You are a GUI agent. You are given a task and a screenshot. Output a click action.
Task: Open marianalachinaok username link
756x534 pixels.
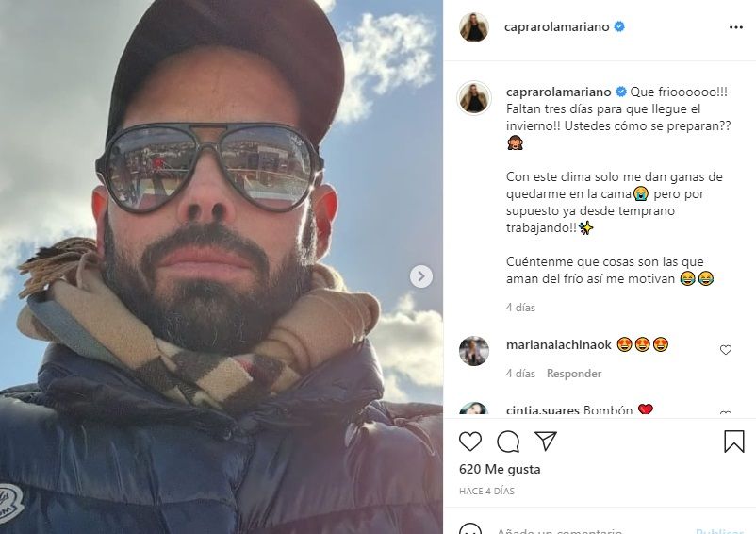click(559, 345)
